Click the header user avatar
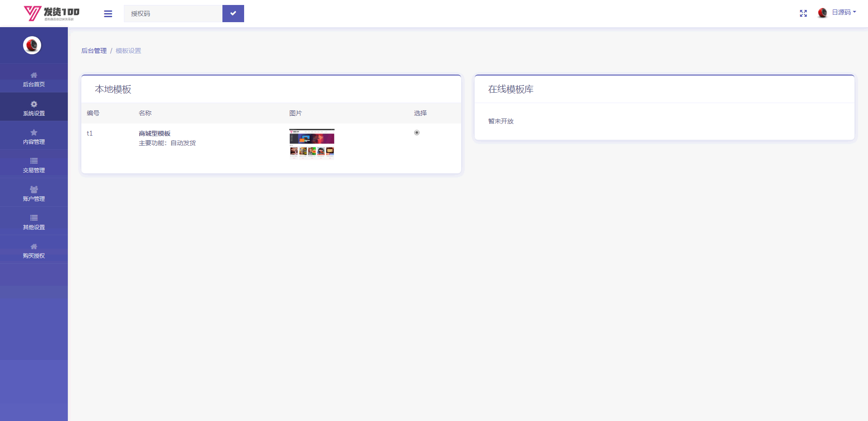 click(822, 13)
